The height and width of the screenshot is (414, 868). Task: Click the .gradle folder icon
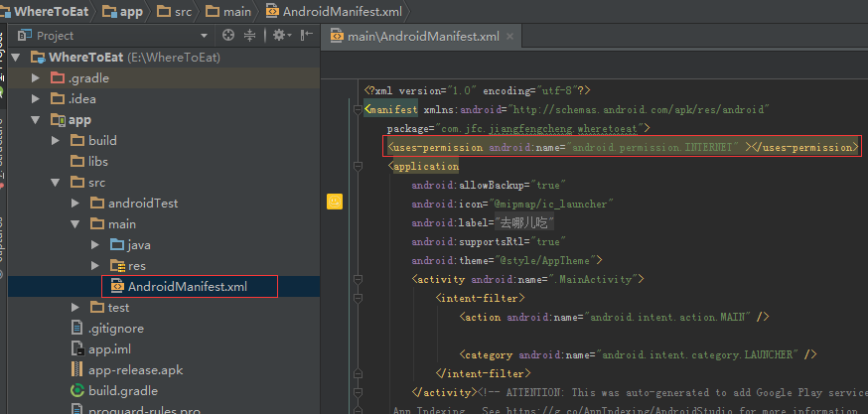57,78
